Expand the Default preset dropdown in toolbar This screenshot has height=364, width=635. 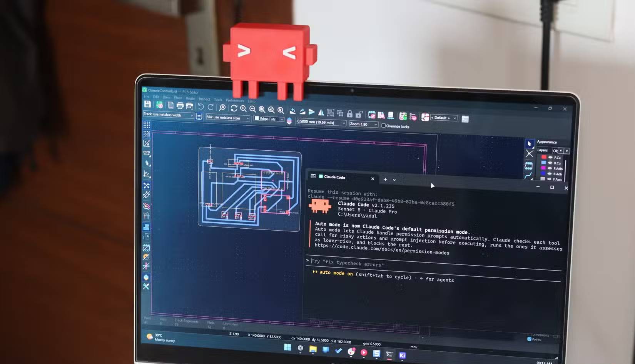pyautogui.click(x=444, y=118)
